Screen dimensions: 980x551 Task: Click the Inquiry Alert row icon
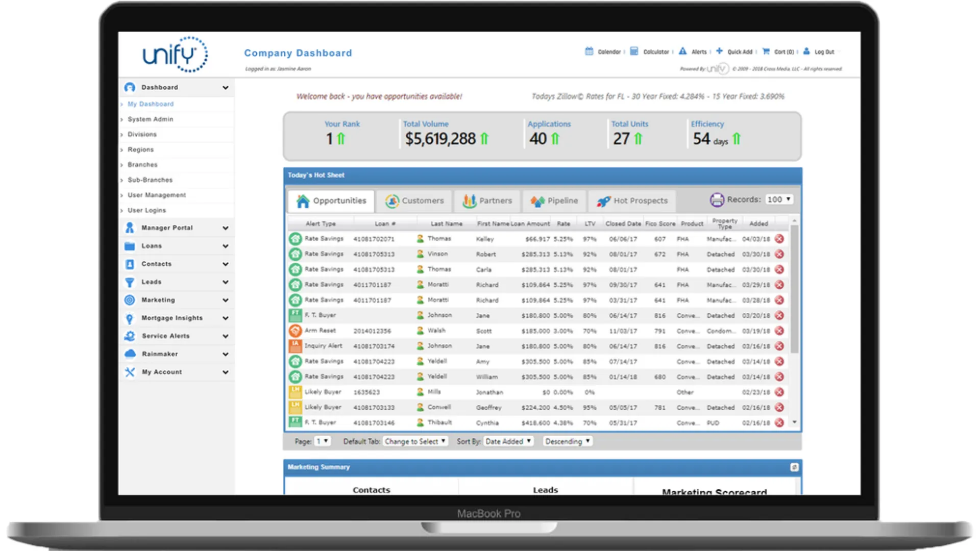[x=295, y=346]
